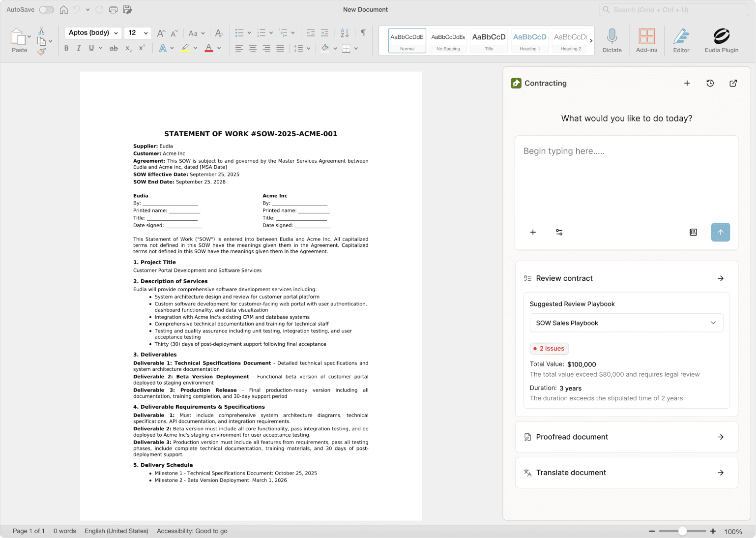Click the Align Right icon

pyautogui.click(x=266, y=48)
